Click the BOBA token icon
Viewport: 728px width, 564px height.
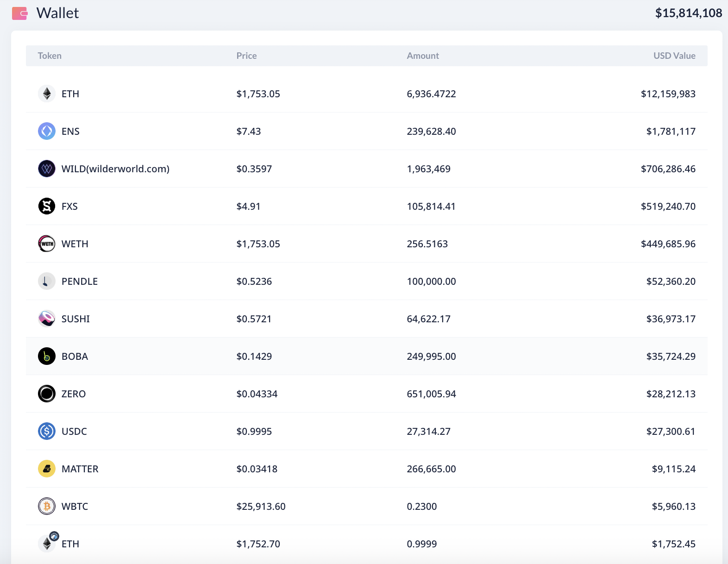pyautogui.click(x=47, y=356)
